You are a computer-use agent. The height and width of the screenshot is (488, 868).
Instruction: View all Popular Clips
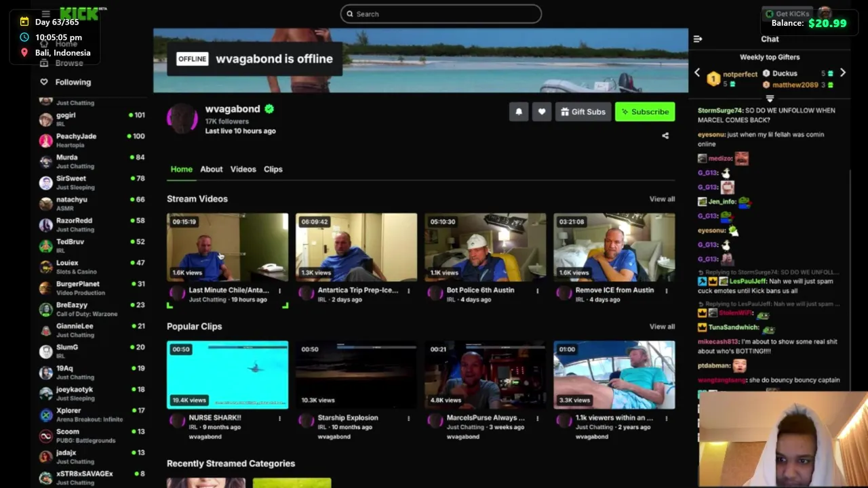[x=662, y=326]
